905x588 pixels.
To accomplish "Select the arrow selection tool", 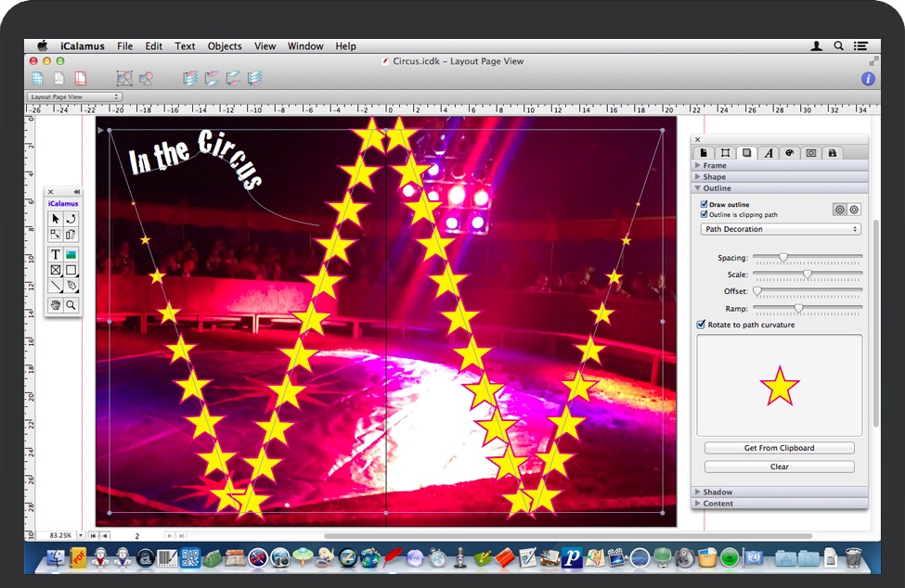I will (x=56, y=219).
